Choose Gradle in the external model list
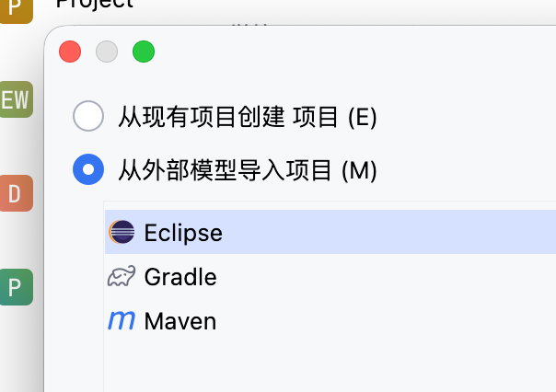The height and width of the screenshot is (392, 556). [180, 276]
